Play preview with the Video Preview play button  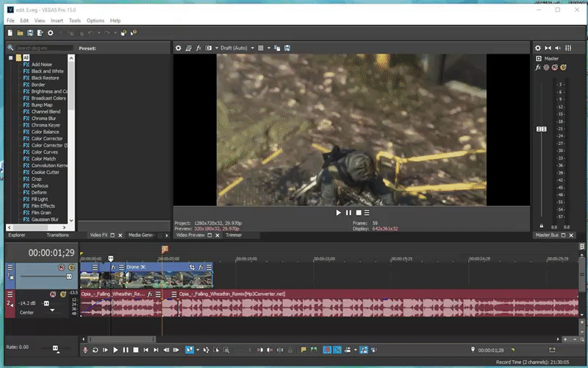[338, 213]
